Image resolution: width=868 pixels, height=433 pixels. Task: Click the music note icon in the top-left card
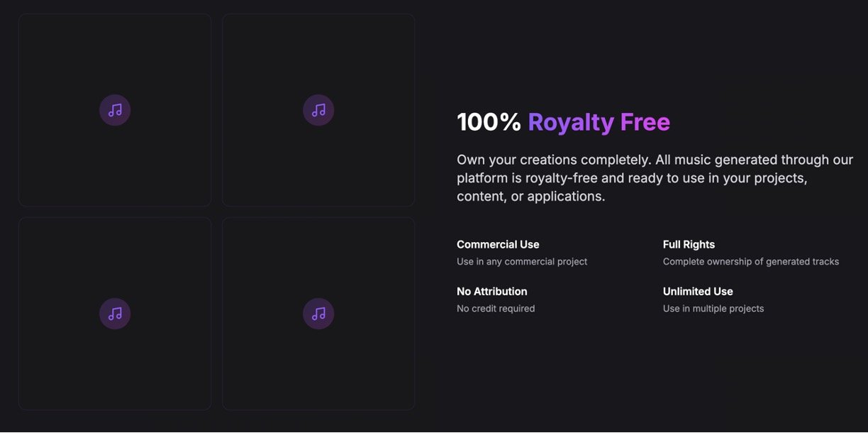tap(115, 110)
